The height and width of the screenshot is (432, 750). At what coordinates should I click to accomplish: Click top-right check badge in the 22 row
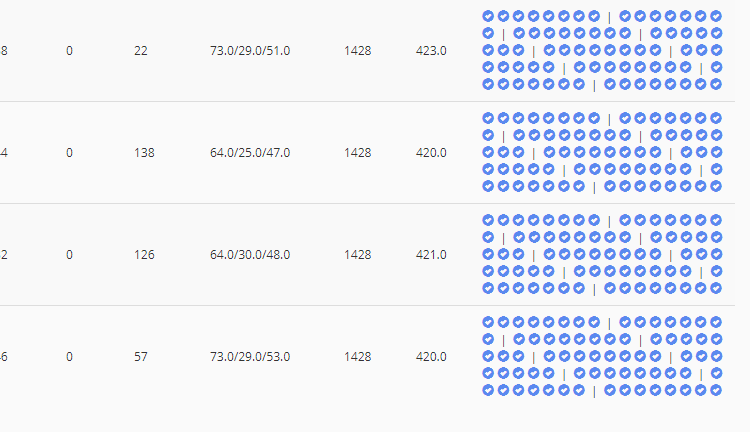click(716, 16)
